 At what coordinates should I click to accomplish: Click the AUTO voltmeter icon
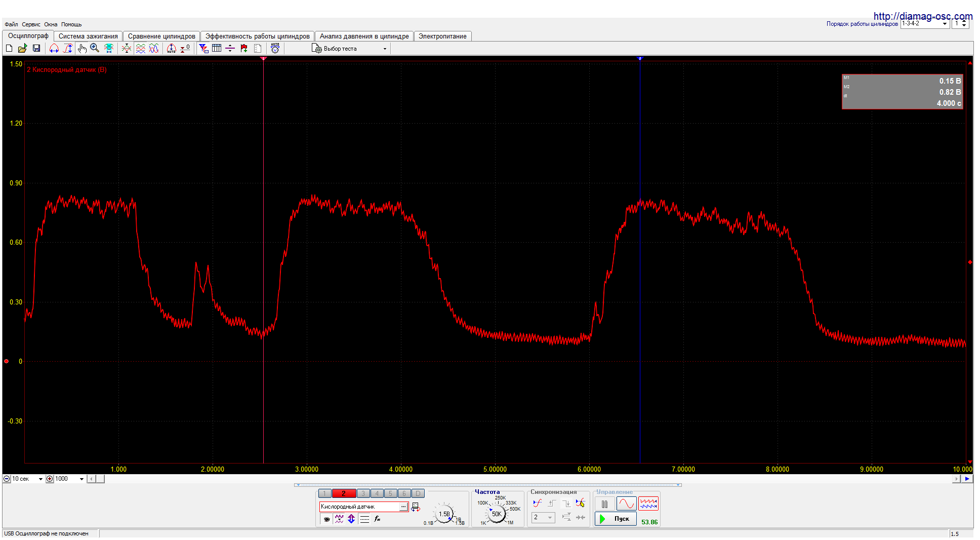pyautogui.click(x=275, y=48)
